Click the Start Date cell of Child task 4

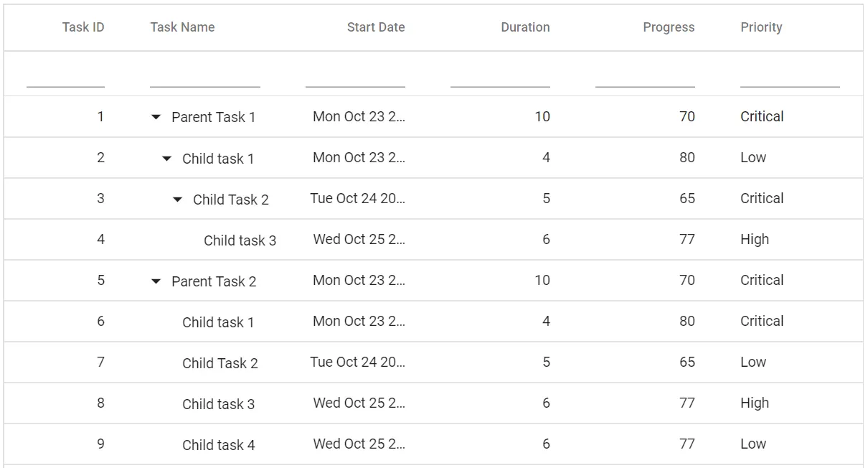(x=360, y=444)
